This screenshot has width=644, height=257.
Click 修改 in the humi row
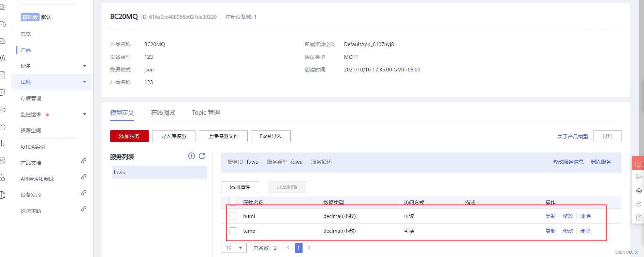pos(568,216)
